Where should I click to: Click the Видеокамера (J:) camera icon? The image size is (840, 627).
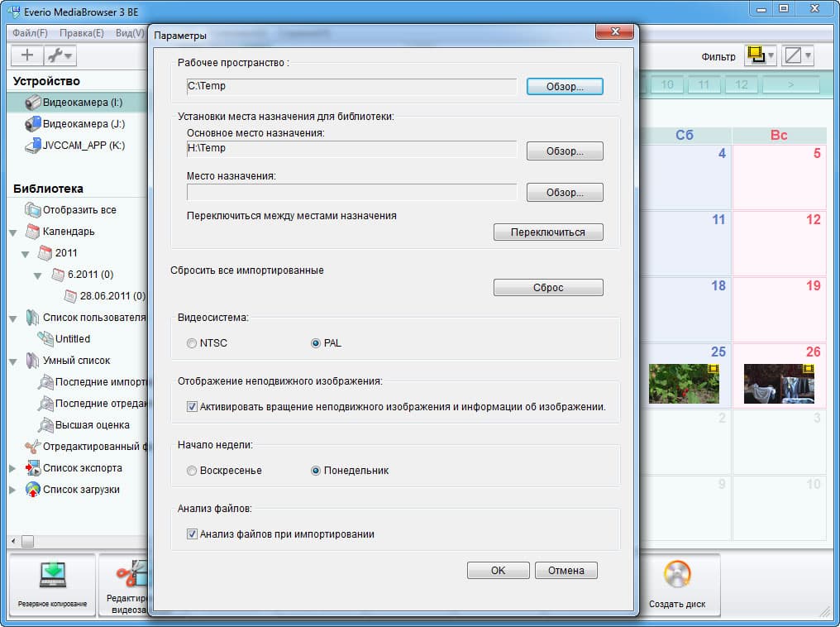click(x=33, y=123)
